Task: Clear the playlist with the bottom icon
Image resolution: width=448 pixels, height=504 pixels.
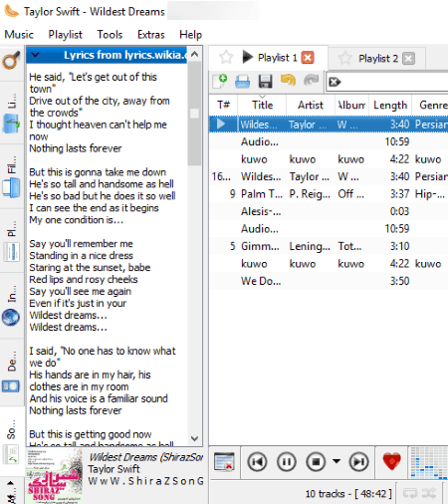Action: (224, 462)
